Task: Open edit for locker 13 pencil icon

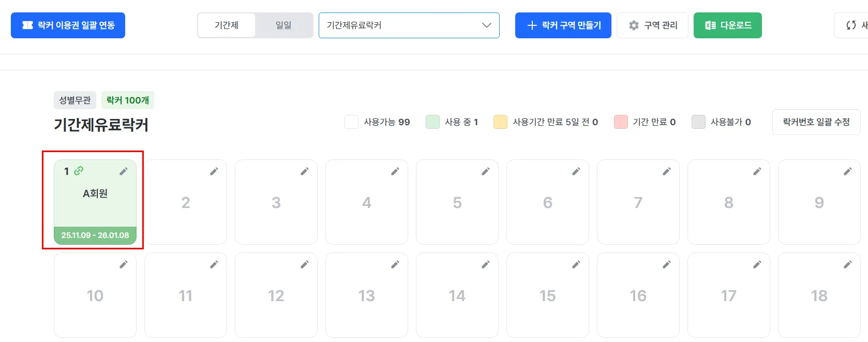Action: [x=395, y=264]
